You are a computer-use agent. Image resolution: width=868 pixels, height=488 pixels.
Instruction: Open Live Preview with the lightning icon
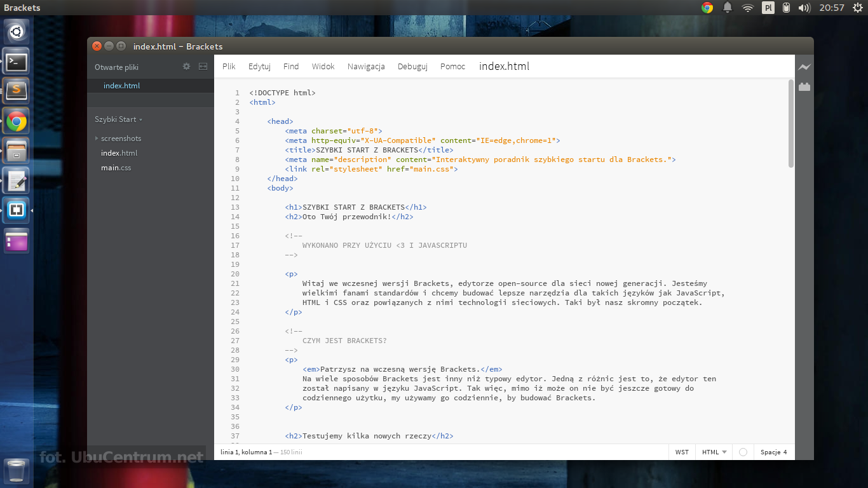tap(804, 66)
